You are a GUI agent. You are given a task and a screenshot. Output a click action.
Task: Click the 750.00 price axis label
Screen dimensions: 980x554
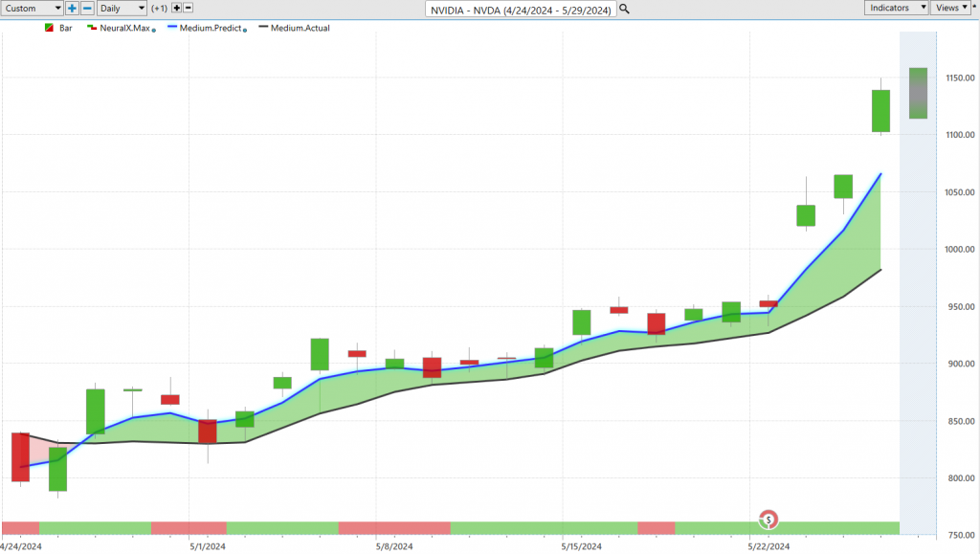960,535
